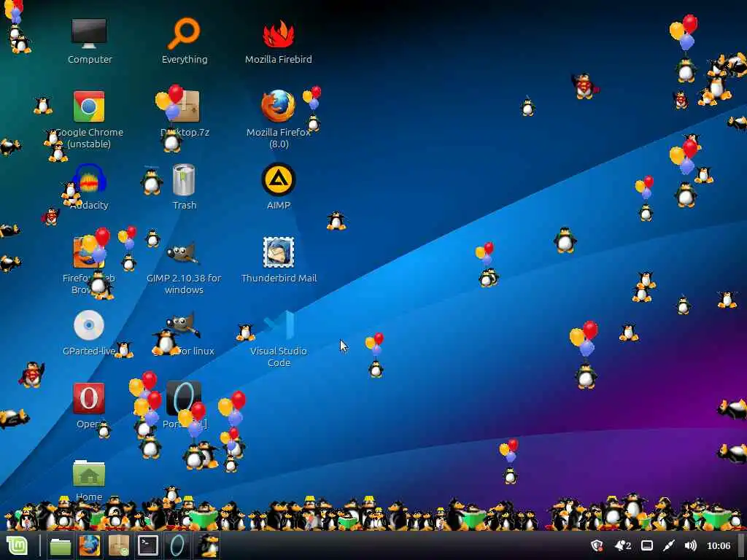This screenshot has height=560, width=747.
Task: Open the Opera browser desktop icon
Action: [89, 398]
